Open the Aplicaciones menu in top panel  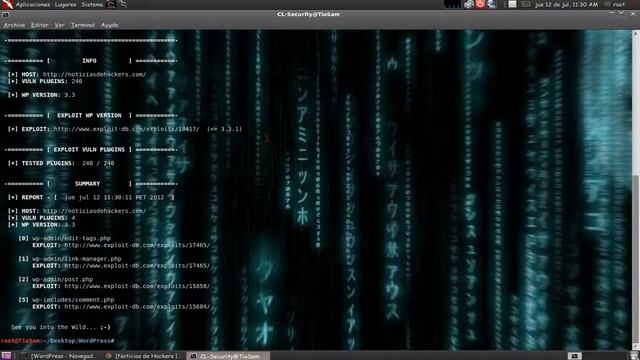pyautogui.click(x=33, y=4)
